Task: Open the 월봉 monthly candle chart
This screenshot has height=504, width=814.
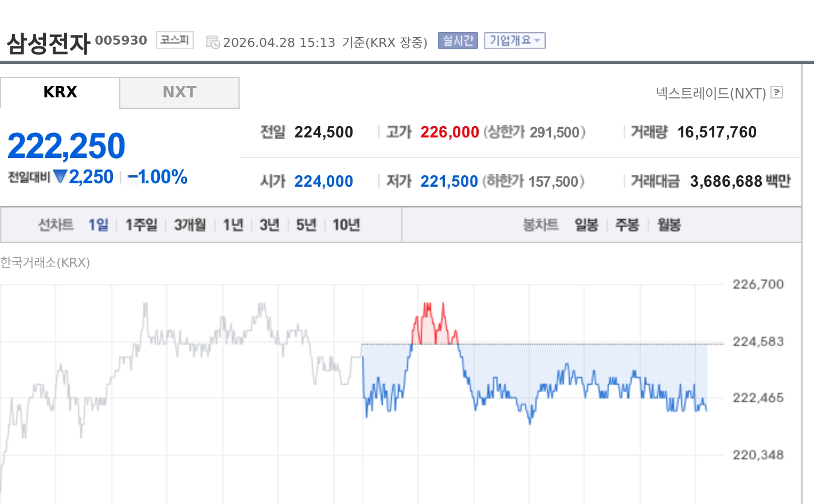Action: [668, 225]
